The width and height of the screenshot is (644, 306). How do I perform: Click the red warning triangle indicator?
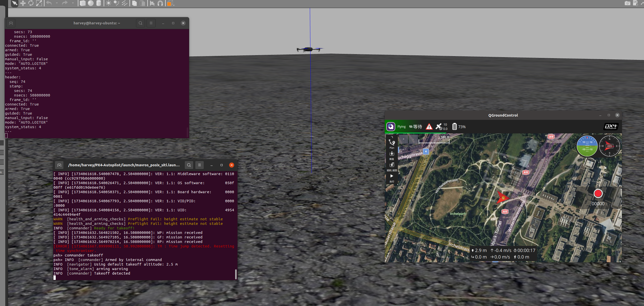(429, 127)
